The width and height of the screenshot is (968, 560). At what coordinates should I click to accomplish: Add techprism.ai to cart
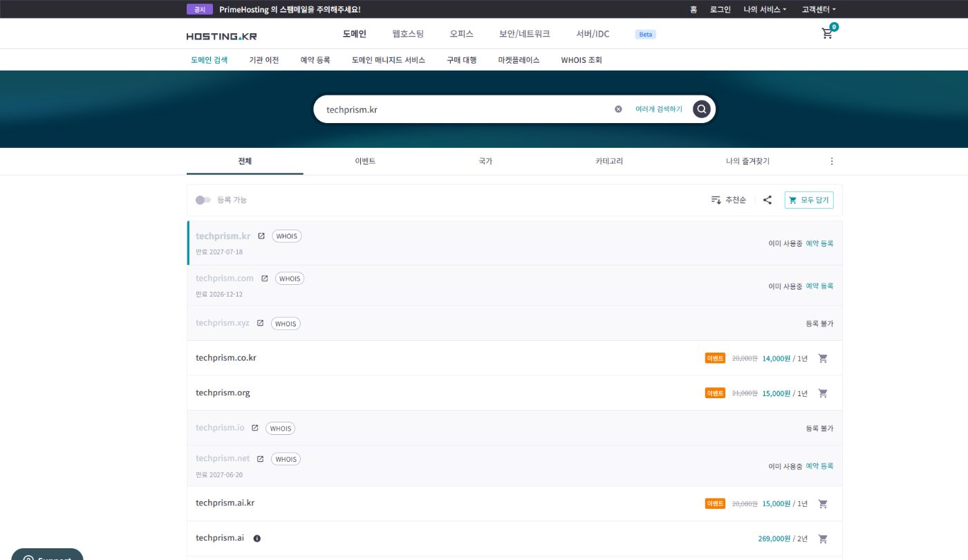coord(823,539)
